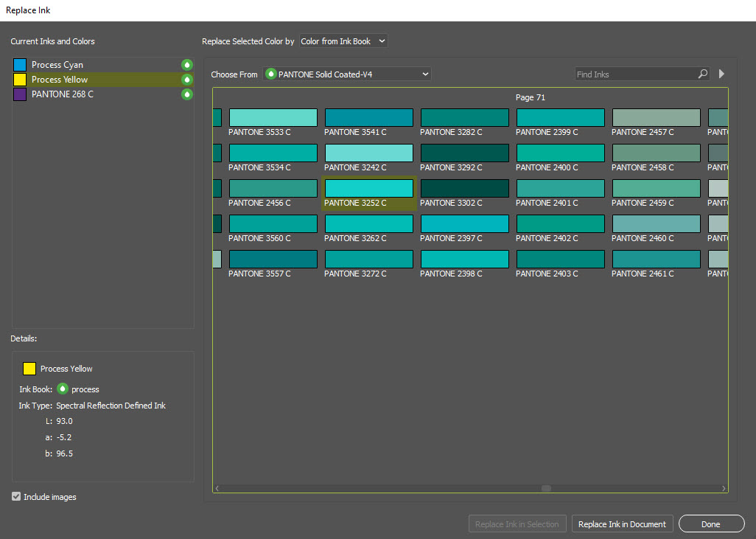Click the green ink icon beside PANTONE 268 C
756x539 pixels.
point(187,94)
